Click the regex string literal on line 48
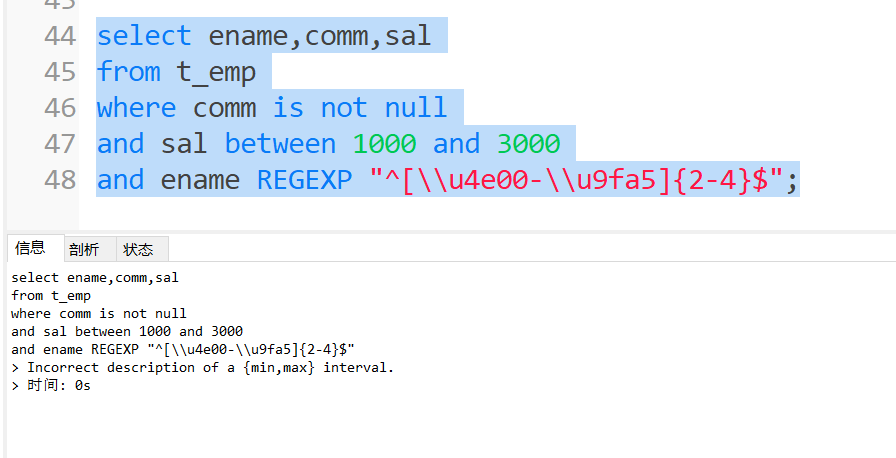Screen dimensions: 896x458 (576, 180)
